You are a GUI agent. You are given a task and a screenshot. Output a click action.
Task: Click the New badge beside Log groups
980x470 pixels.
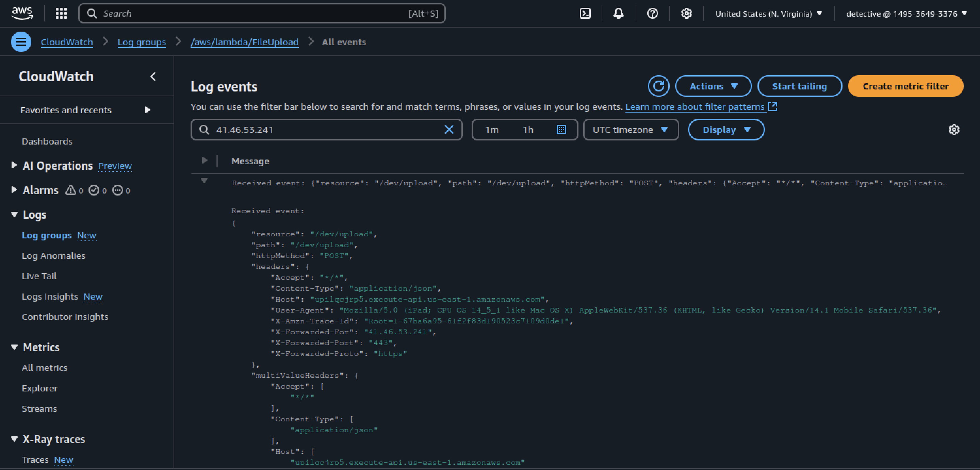87,235
